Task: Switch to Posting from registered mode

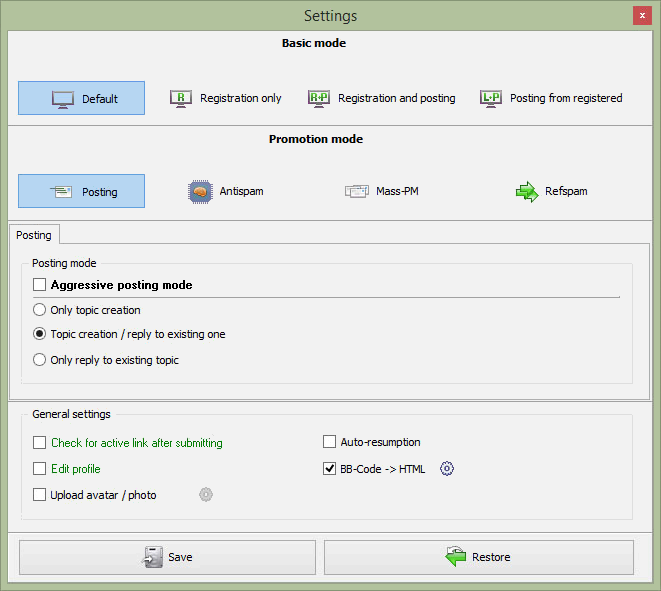Action: point(551,98)
